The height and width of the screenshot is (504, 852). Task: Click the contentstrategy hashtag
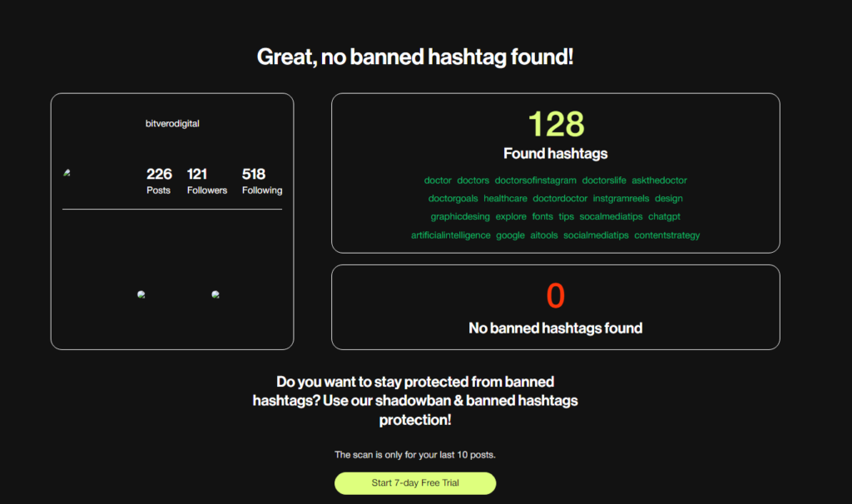click(x=666, y=235)
